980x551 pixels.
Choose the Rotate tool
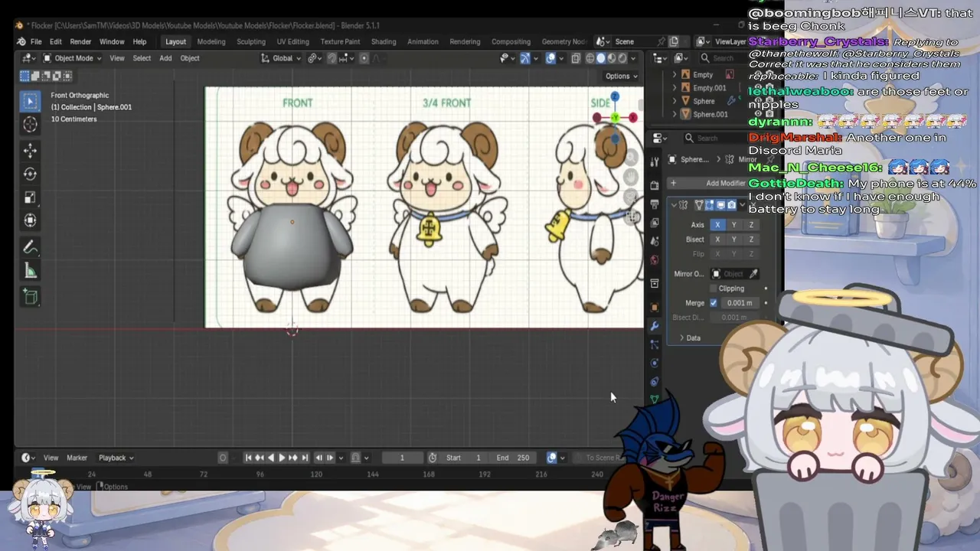coord(30,174)
